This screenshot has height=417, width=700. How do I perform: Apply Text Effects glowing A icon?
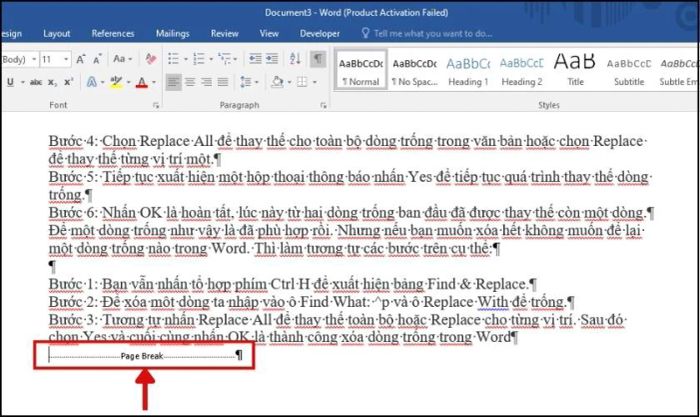pyautogui.click(x=92, y=82)
